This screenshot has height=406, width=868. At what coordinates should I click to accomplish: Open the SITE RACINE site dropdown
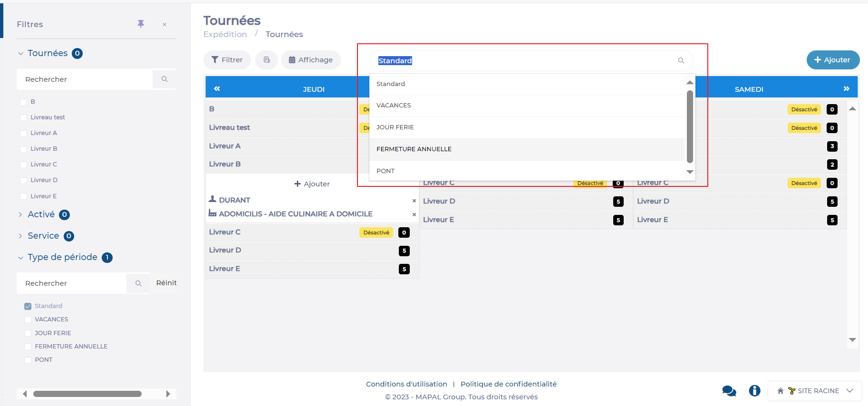tap(815, 391)
